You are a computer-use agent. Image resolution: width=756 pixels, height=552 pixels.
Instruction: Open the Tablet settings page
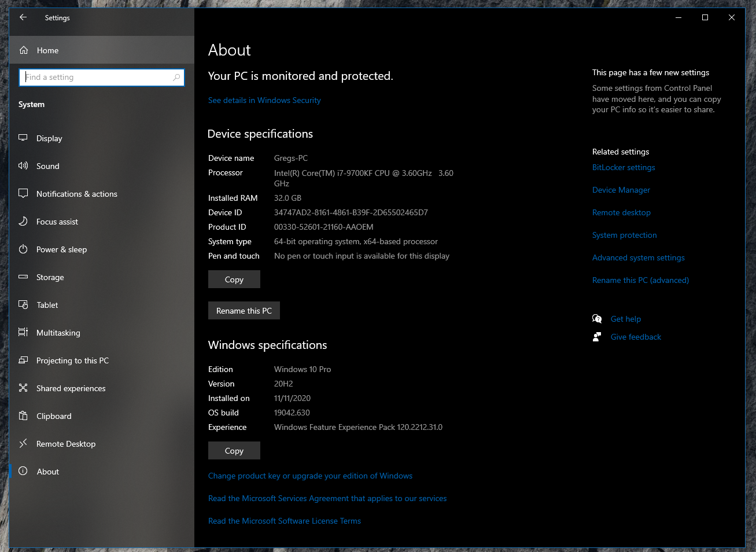tap(102, 305)
